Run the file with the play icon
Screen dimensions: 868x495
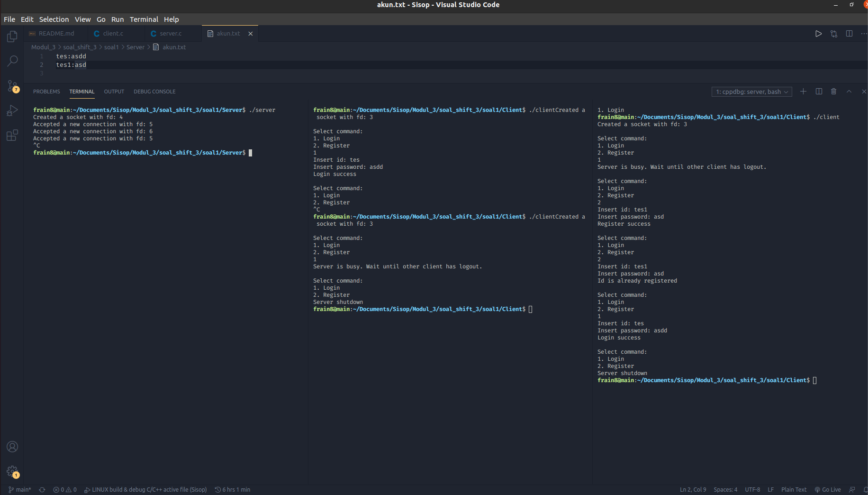pos(818,34)
